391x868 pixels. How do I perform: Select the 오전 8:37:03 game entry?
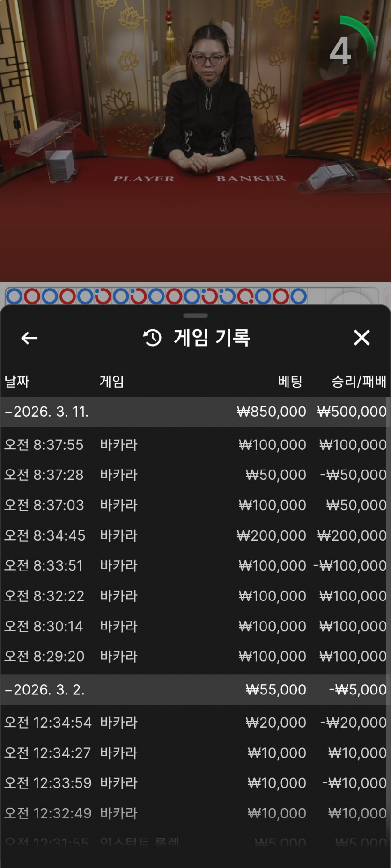tap(195, 505)
